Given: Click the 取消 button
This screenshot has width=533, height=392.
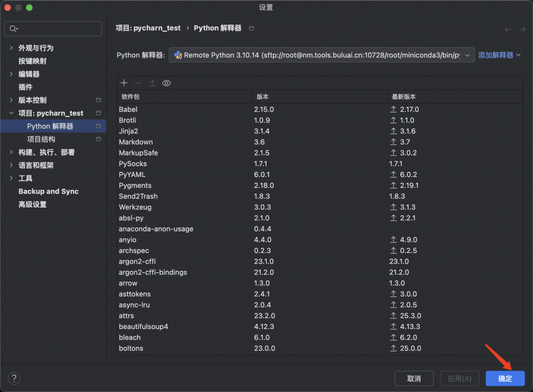Looking at the screenshot, I should coord(414,378).
